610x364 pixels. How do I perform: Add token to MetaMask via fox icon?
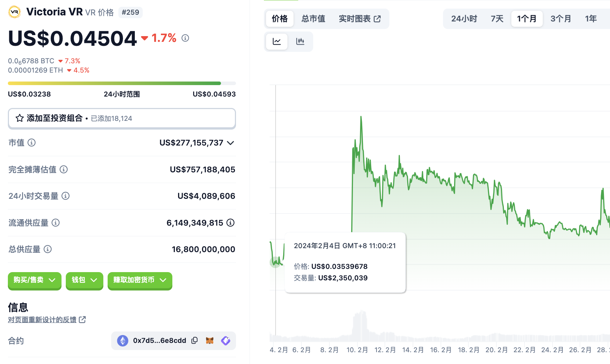[210, 340]
